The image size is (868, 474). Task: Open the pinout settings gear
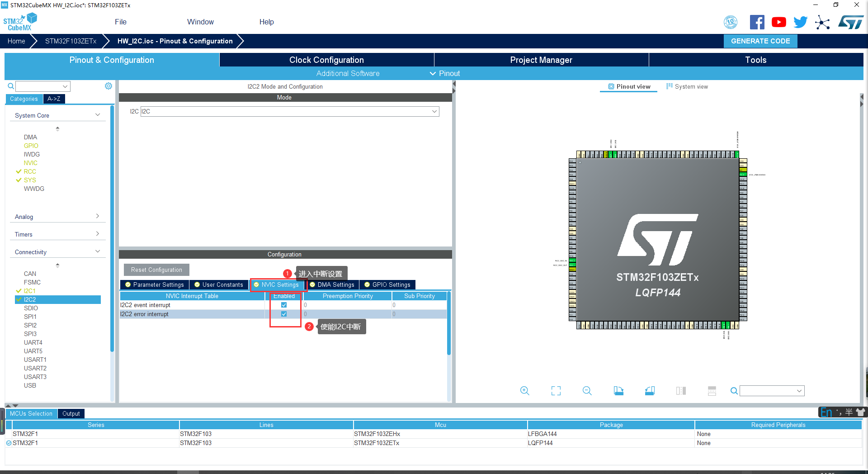[x=108, y=86]
